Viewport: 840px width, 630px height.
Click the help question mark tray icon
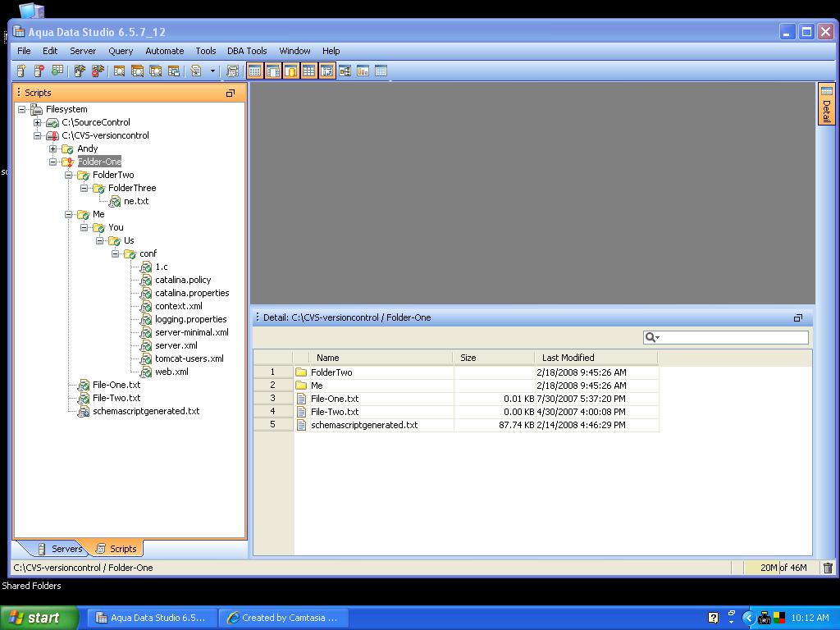pyautogui.click(x=713, y=618)
